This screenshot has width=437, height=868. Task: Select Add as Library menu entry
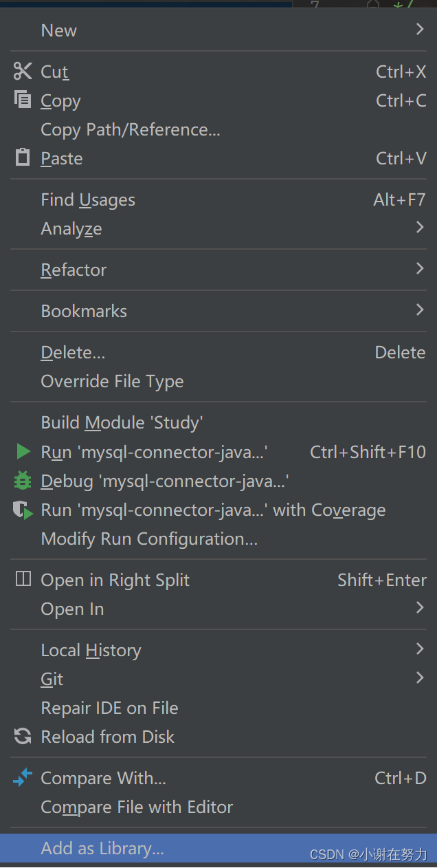[218, 848]
